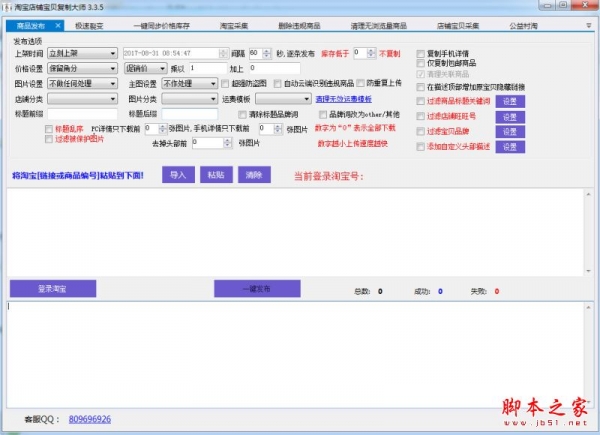600x435 pixels.
Task: Tick the 自动云端识别违规商品 checkbox
Action: [277, 83]
